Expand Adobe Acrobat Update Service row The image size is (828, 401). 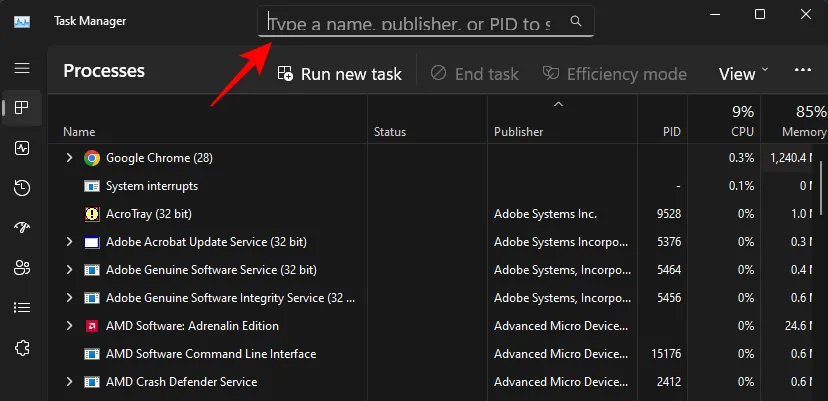click(69, 242)
